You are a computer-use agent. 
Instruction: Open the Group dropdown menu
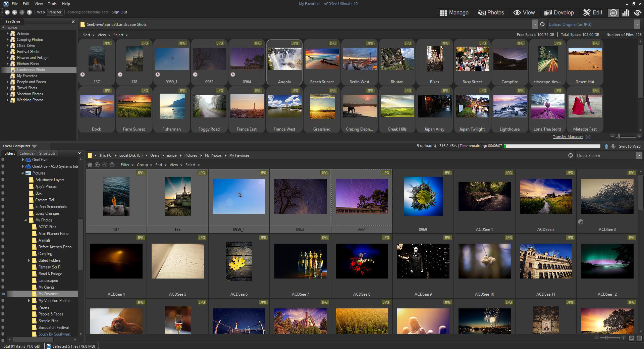coord(144,165)
